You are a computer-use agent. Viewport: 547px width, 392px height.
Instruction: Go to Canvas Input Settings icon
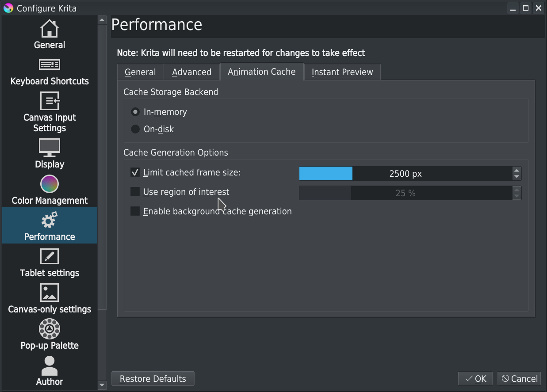(50, 101)
